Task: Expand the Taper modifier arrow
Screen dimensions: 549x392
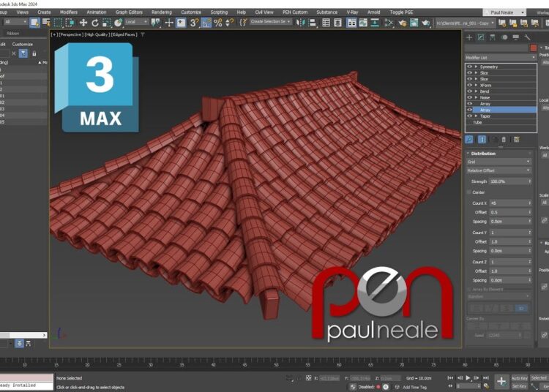Action: [476, 116]
